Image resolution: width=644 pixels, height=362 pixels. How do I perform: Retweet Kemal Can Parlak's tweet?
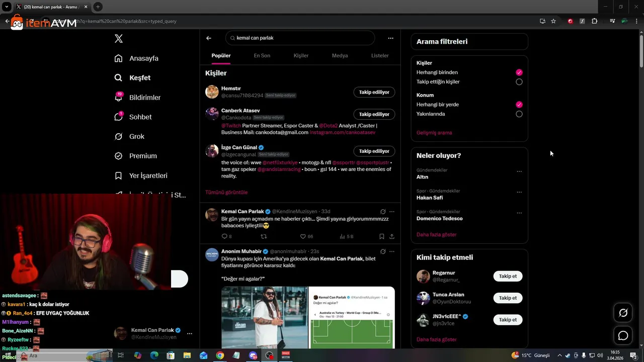[x=264, y=236]
